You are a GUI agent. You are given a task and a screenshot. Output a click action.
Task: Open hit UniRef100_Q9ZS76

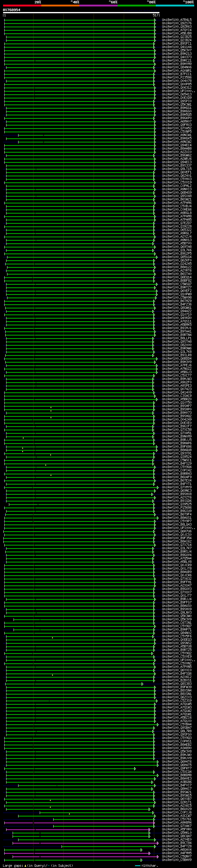click(x=177, y=23)
